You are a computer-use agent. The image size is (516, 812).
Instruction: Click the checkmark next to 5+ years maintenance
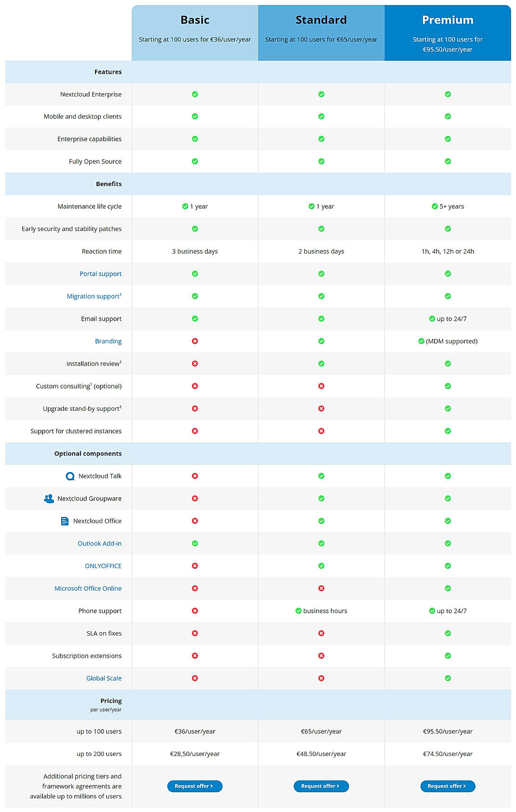pyautogui.click(x=434, y=206)
